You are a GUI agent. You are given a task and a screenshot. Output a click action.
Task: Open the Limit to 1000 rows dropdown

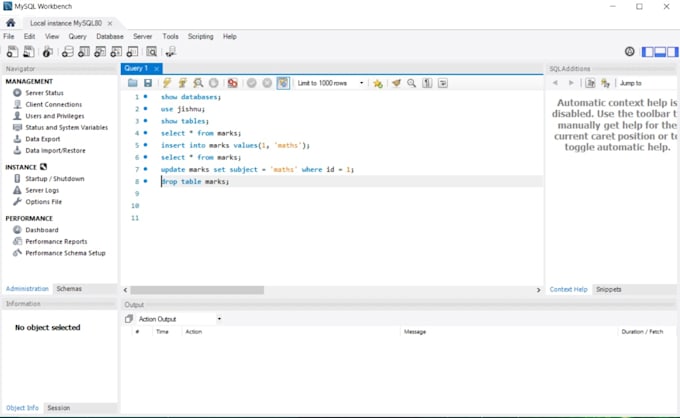[330, 83]
